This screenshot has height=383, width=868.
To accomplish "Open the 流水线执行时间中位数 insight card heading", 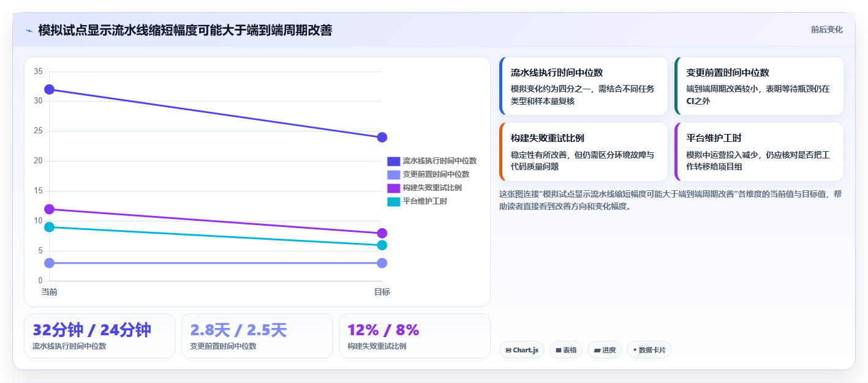I will pyautogui.click(x=557, y=72).
